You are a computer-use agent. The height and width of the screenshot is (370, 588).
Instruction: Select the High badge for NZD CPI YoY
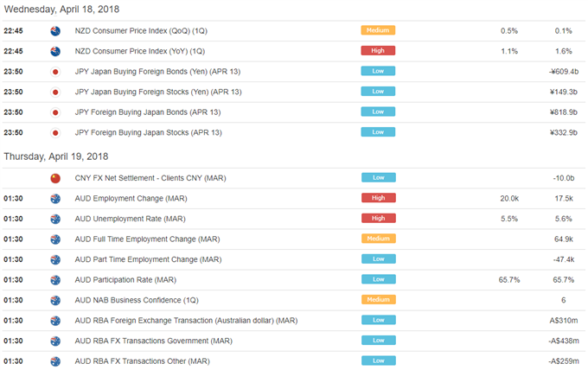coord(378,51)
